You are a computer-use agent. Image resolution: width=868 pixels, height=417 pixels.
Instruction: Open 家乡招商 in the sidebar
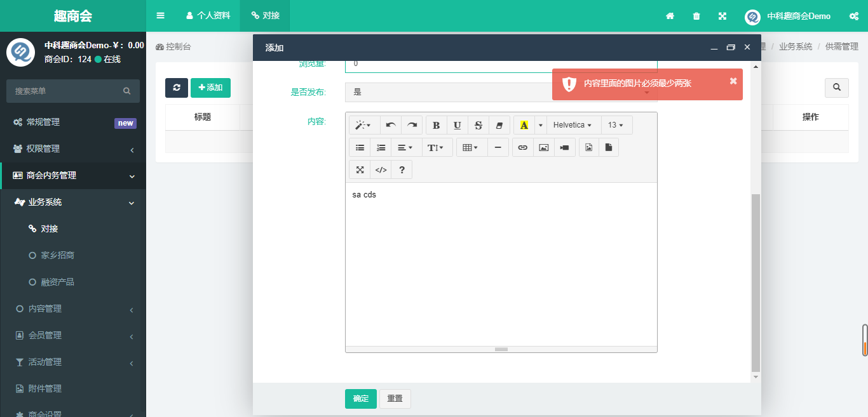pos(57,255)
